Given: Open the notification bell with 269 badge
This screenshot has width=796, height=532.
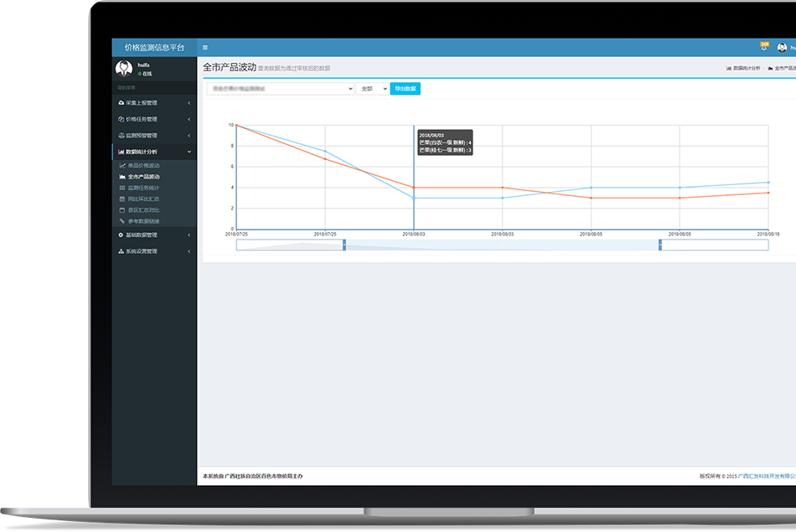Looking at the screenshot, I should tap(764, 46).
